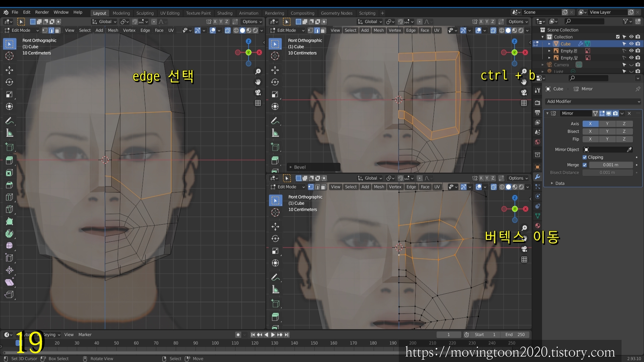The height and width of the screenshot is (362, 644).
Task: Switch to the Geometry Nodes workspace tab
Action: [x=336, y=13]
